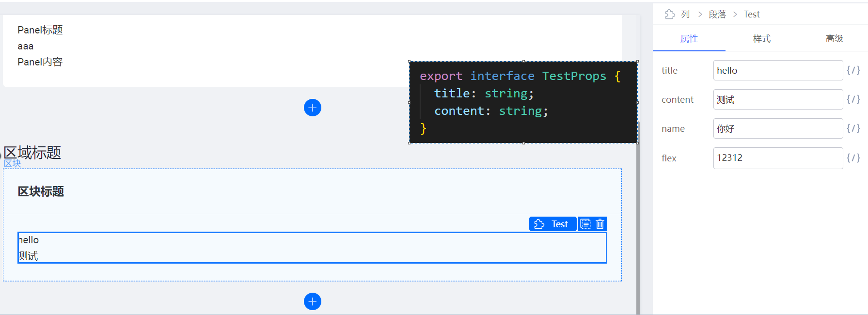
Task: Click the Test component label button
Action: coord(553,224)
